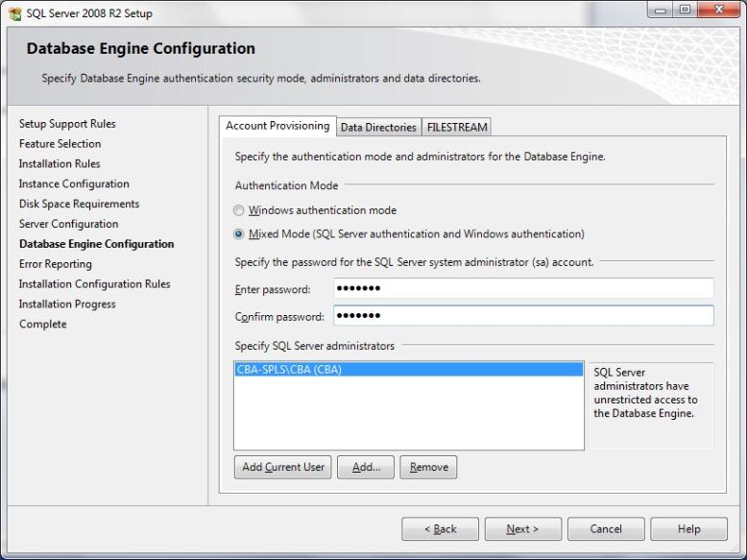Click the Confirm password field
This screenshot has width=747, height=560.
[523, 315]
